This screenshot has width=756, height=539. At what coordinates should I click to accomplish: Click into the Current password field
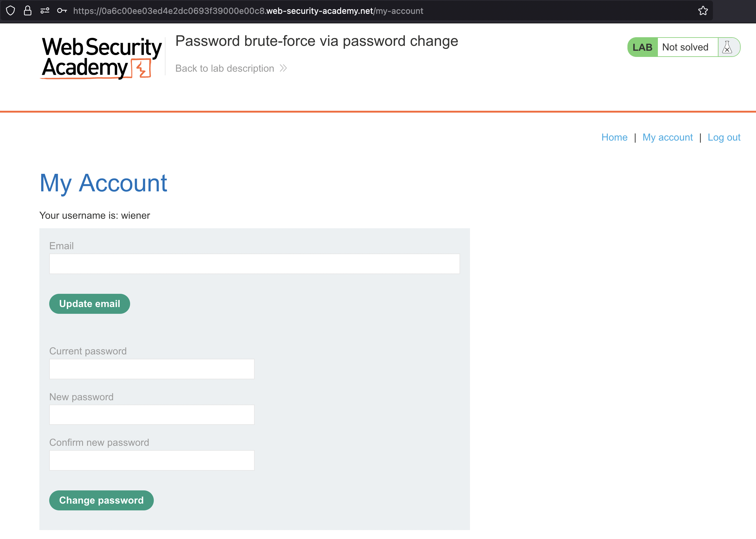pyautogui.click(x=152, y=369)
